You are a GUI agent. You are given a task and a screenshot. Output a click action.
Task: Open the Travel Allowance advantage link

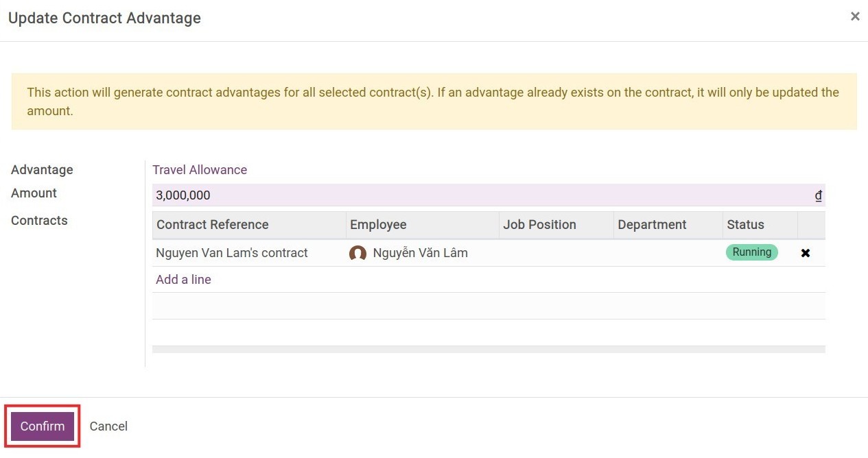200,170
